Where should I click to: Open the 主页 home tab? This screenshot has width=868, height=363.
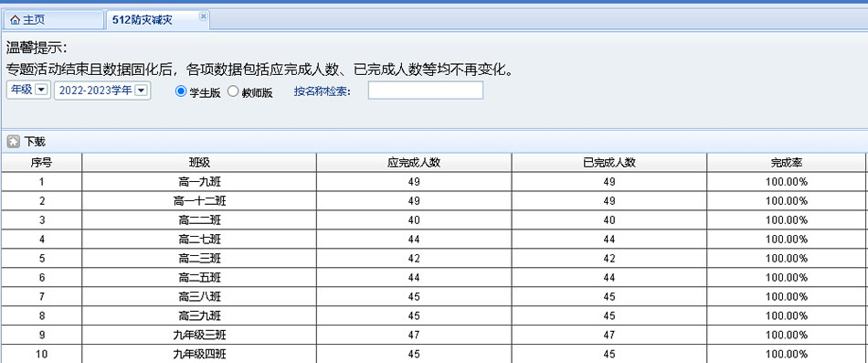coord(53,20)
